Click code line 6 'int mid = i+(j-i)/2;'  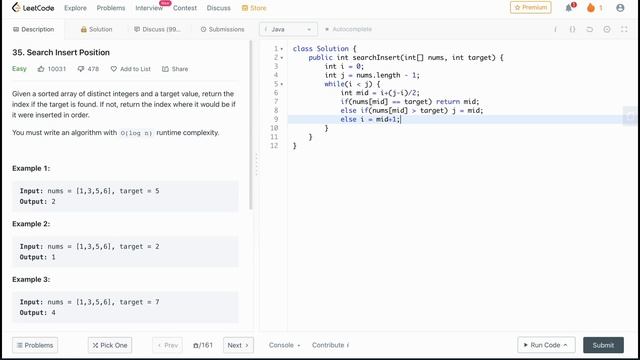click(380, 93)
